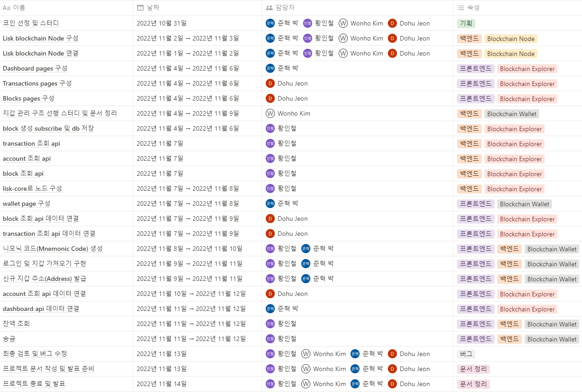Click the list icon in 속성 header
The width and height of the screenshot is (582, 392).
(460, 8)
